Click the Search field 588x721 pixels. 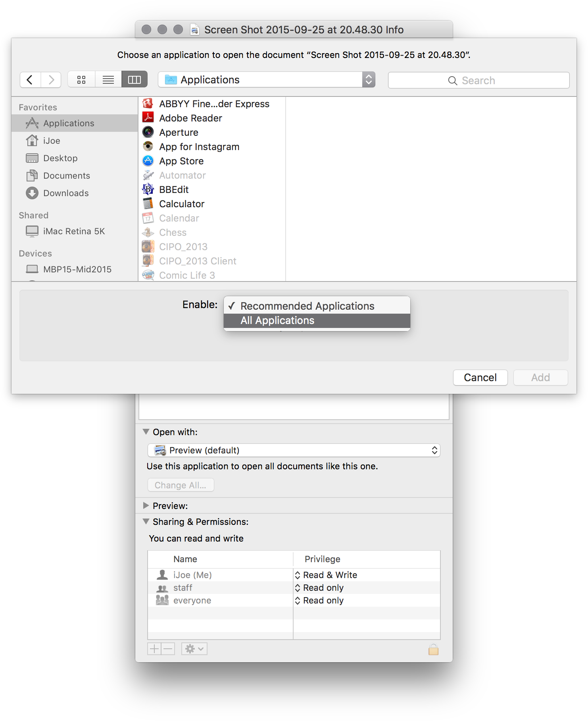[x=479, y=81]
